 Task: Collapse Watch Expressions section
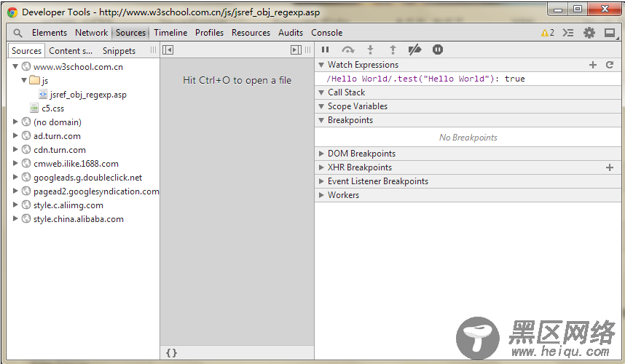click(x=321, y=65)
